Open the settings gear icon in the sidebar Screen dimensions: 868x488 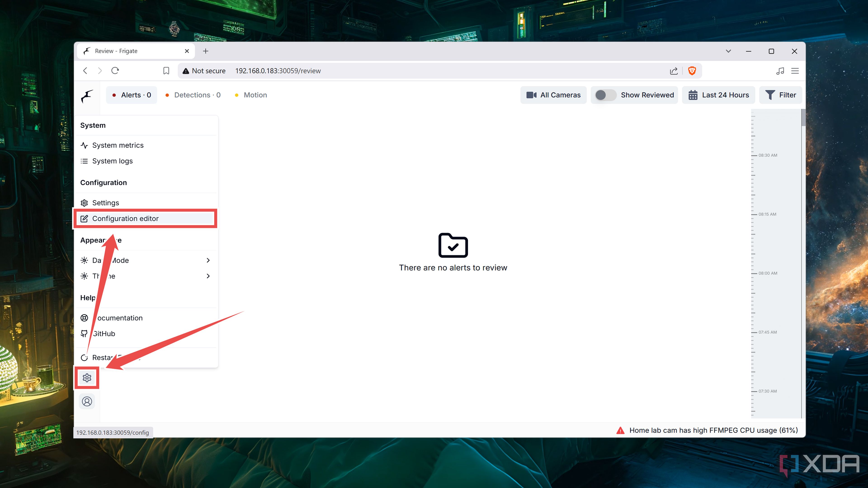tap(87, 378)
